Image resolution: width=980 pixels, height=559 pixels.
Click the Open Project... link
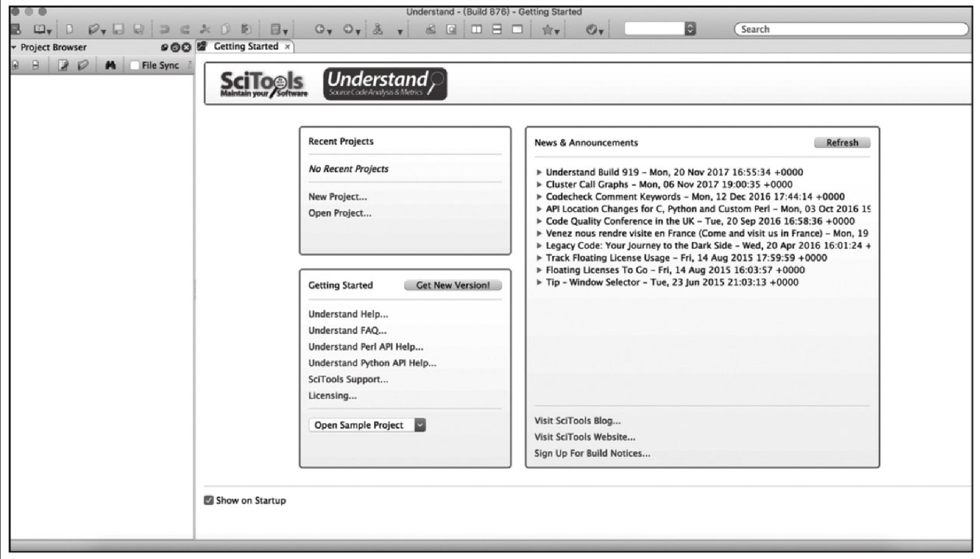click(340, 213)
